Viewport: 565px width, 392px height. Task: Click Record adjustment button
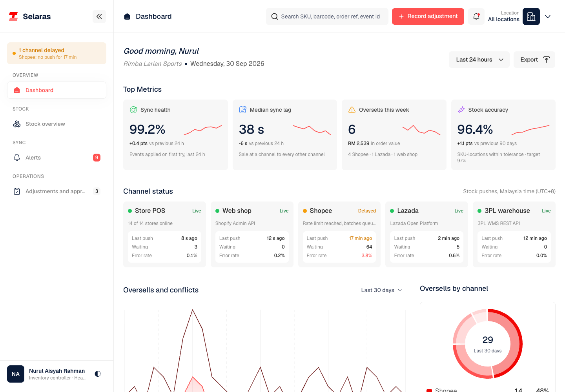pos(428,16)
